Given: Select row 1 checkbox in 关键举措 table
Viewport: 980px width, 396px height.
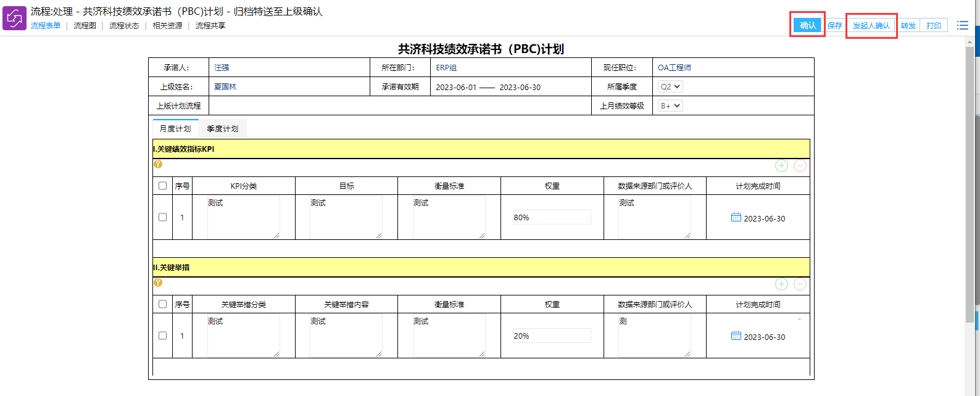Looking at the screenshot, I should [163, 336].
